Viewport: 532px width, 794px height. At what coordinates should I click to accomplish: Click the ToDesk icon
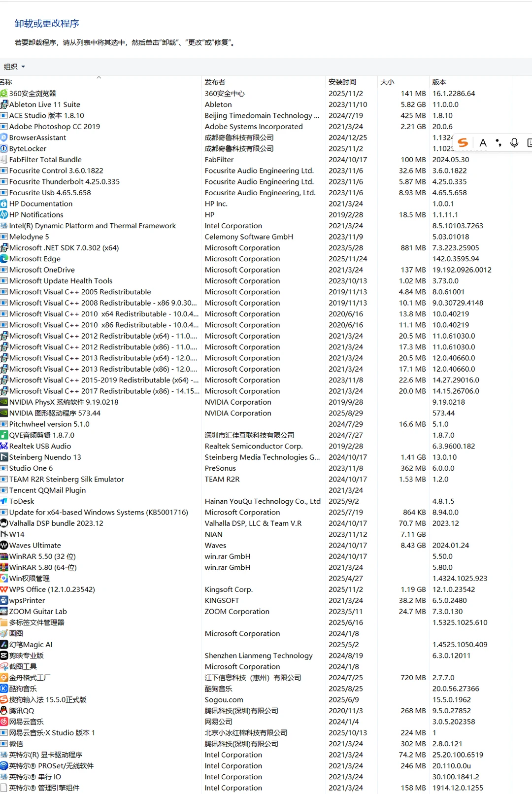point(4,501)
